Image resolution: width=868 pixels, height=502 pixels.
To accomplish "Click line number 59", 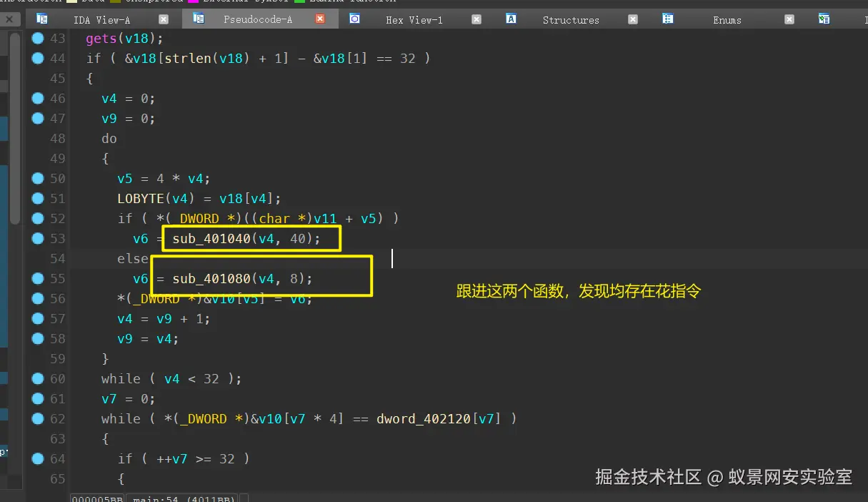I will [x=57, y=358].
